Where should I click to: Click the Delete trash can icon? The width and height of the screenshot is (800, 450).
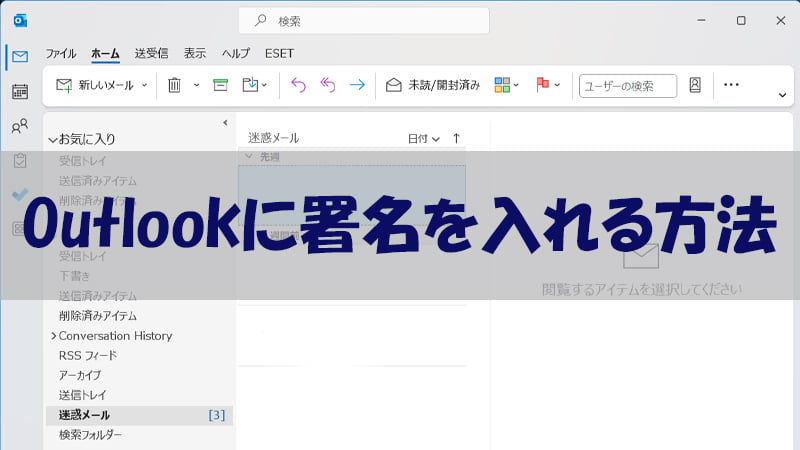pyautogui.click(x=174, y=85)
